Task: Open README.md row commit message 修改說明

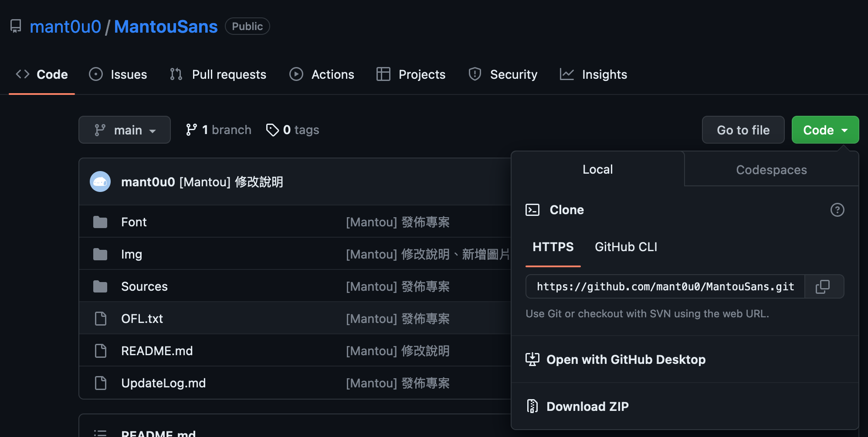Action: [398, 351]
